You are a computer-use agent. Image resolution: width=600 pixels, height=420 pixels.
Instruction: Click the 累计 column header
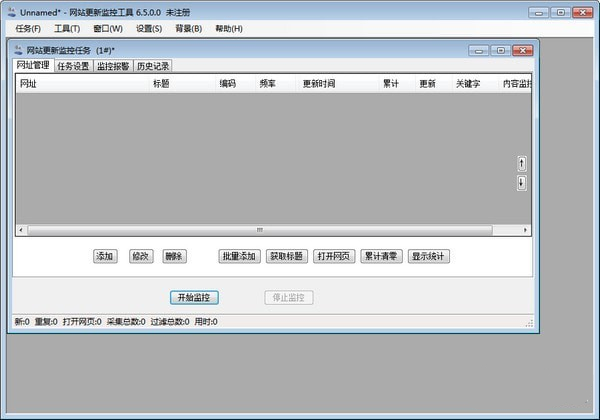tap(396, 83)
